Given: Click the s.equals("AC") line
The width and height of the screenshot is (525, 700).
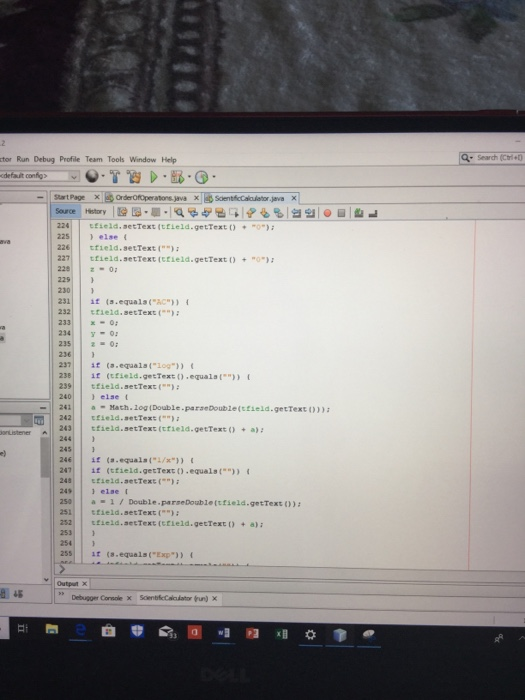Looking at the screenshot, I should (x=139, y=302).
